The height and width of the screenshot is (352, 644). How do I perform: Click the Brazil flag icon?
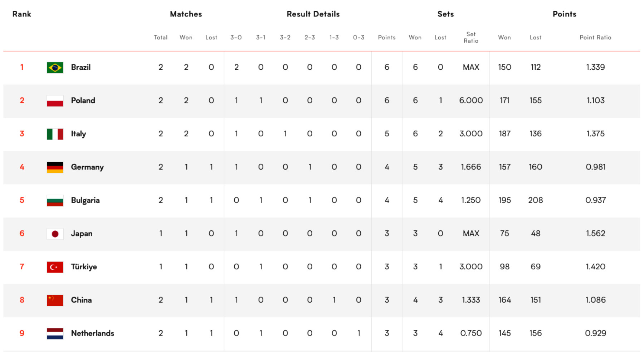click(55, 67)
